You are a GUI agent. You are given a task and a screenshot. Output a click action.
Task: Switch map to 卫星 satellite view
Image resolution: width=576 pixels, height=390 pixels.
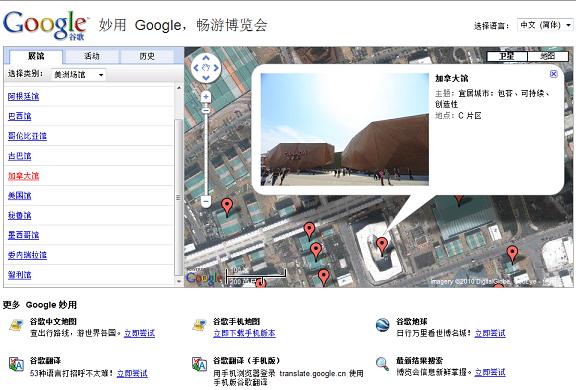pyautogui.click(x=507, y=56)
